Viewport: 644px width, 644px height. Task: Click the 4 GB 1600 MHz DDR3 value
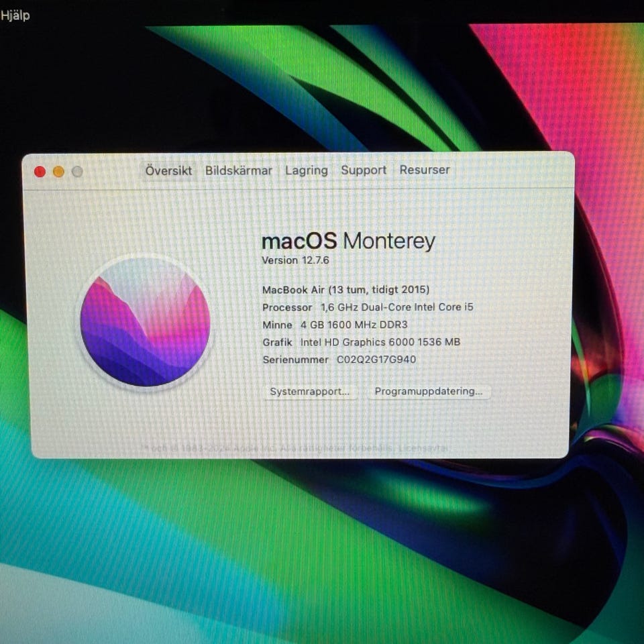(x=354, y=325)
